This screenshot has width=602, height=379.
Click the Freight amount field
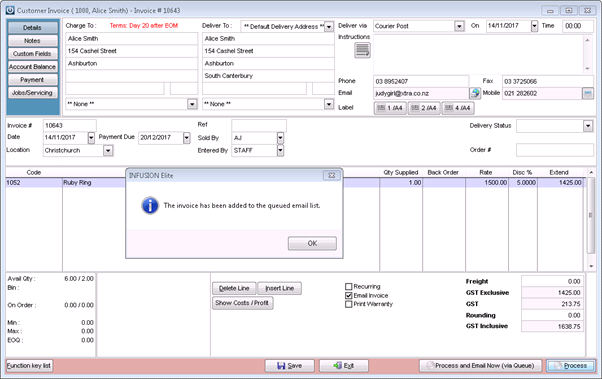(552, 281)
